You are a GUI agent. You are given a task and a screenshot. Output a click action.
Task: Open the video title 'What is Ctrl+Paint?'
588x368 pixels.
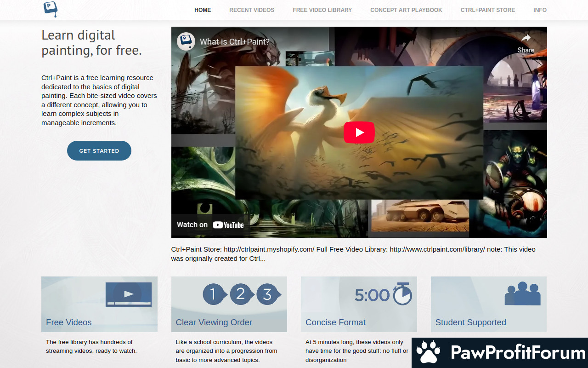(x=234, y=42)
